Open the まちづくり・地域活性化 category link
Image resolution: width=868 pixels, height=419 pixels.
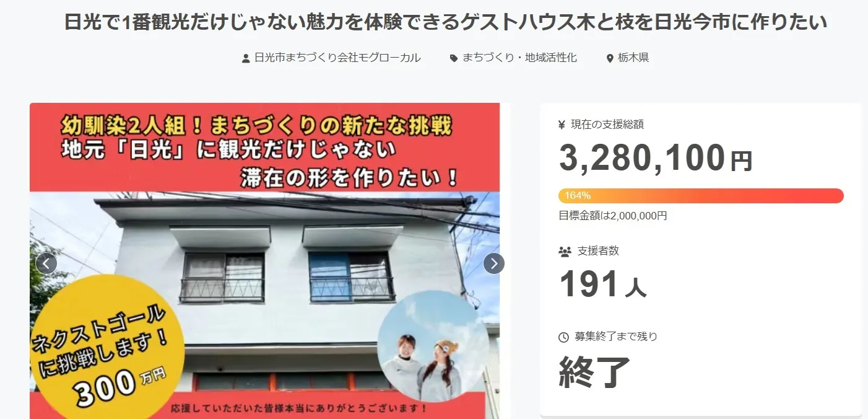519,58
